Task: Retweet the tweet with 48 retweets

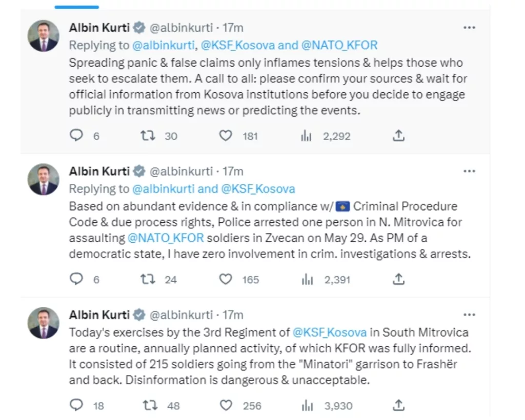Action: [x=150, y=405]
